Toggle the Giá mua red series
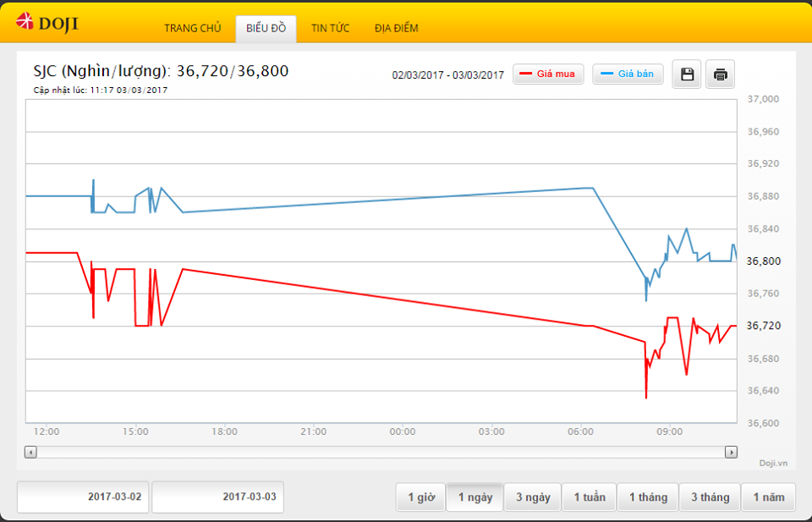 pos(548,74)
